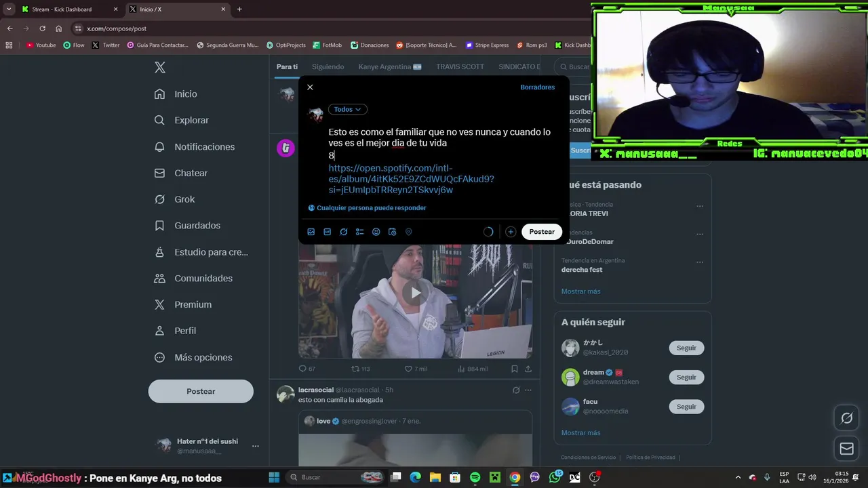Switch to Kanye Argentina tab
The image size is (868, 488).
click(x=390, y=66)
